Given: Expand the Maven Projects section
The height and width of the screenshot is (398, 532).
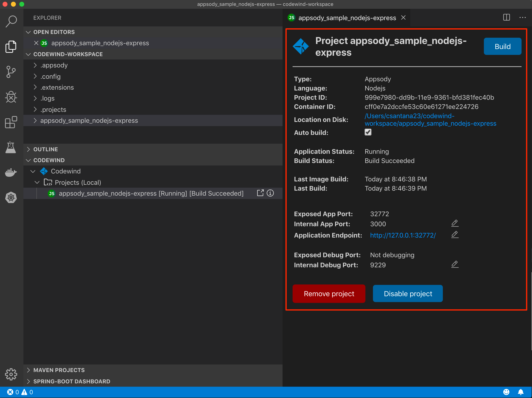Looking at the screenshot, I should 153,370.
